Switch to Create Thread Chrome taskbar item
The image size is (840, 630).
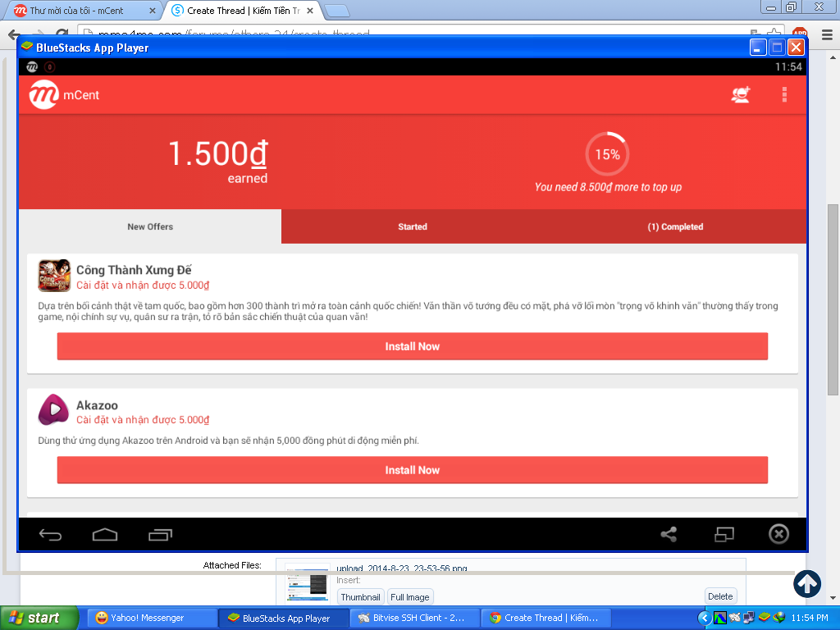point(546,619)
